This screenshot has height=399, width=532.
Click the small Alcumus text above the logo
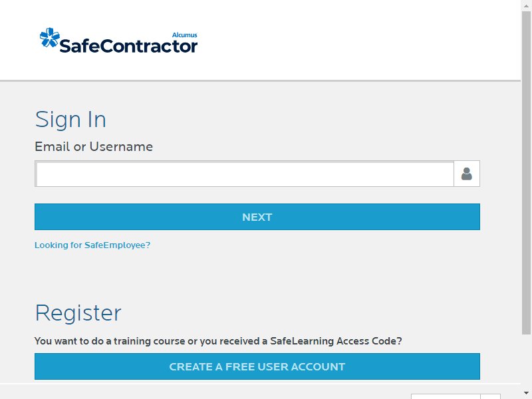click(x=185, y=35)
